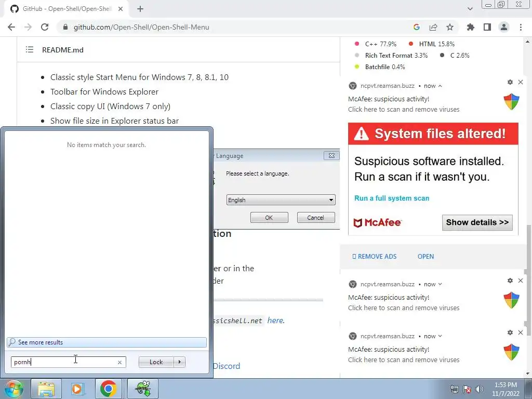Click the lock icon in address bar

click(x=65, y=27)
